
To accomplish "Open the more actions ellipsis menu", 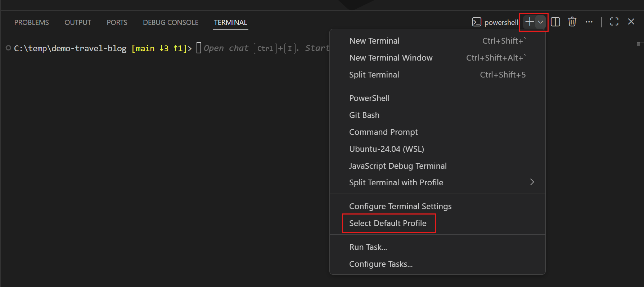I will (x=589, y=22).
